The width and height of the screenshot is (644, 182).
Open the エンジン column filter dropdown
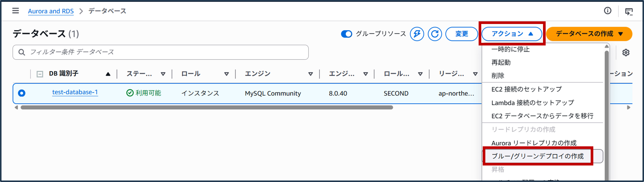(x=311, y=74)
